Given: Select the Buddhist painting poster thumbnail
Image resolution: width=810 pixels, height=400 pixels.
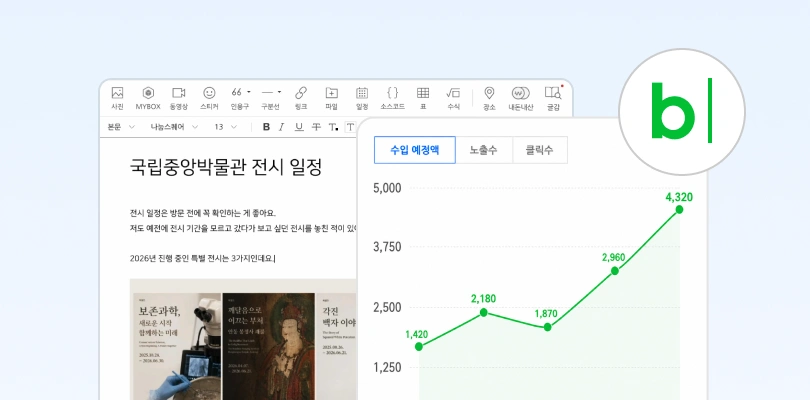Looking at the screenshot, I should click(269, 346).
